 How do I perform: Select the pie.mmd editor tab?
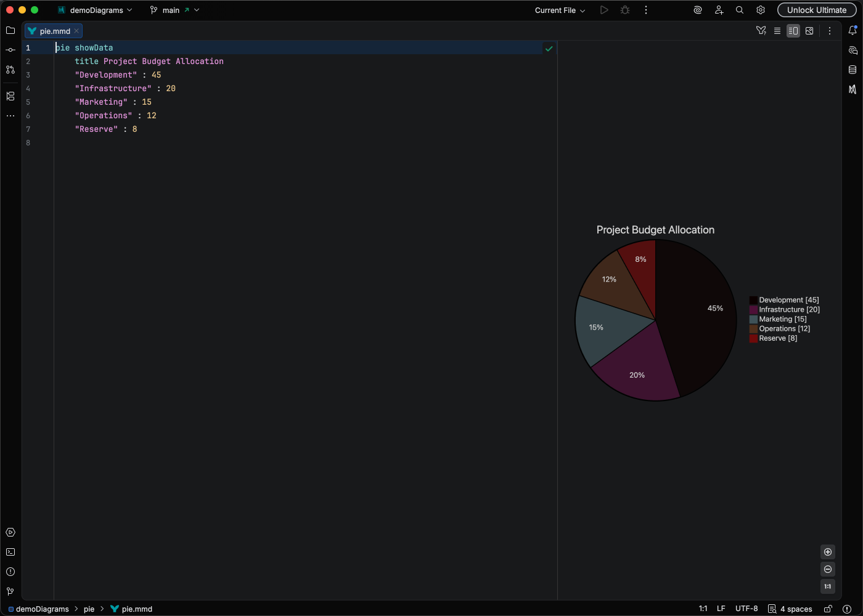coord(54,31)
